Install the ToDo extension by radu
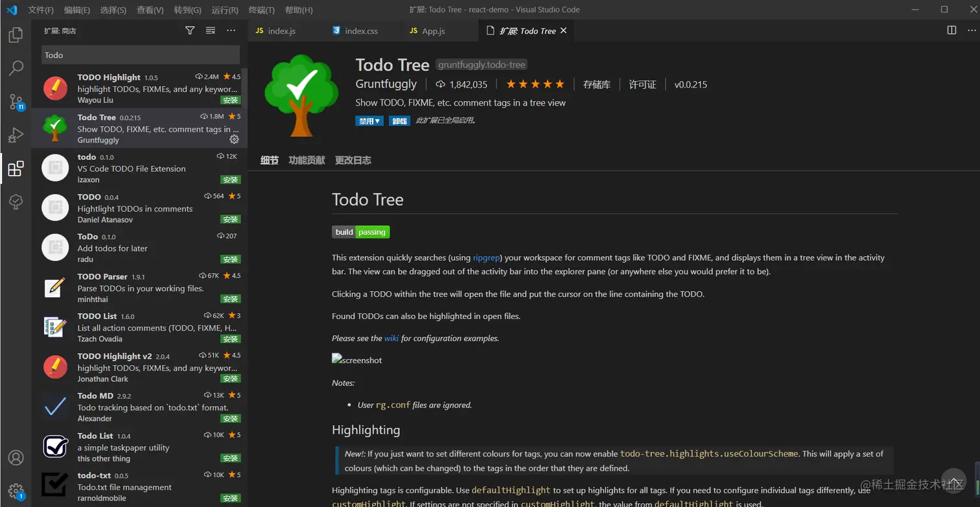Image resolution: width=980 pixels, height=507 pixels. point(231,259)
